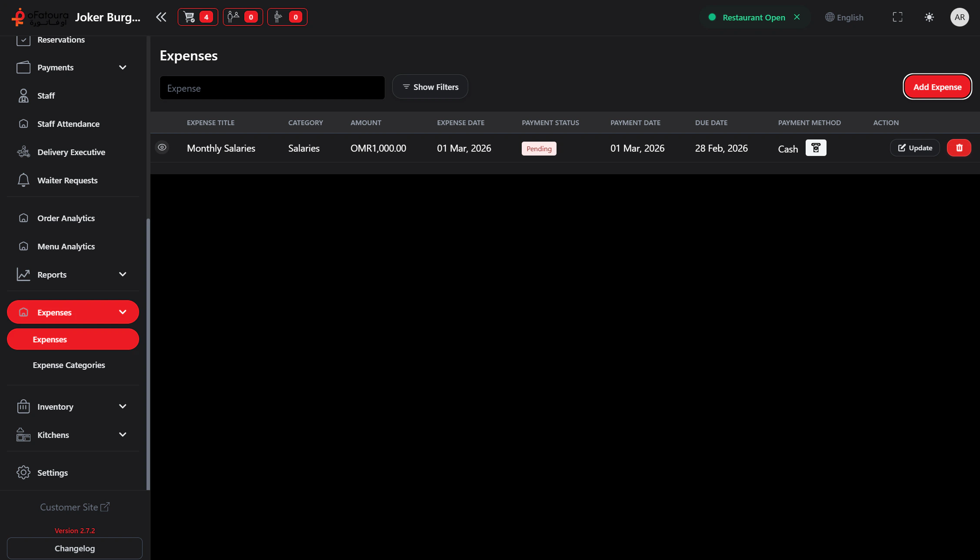Open the English language selector

[844, 17]
